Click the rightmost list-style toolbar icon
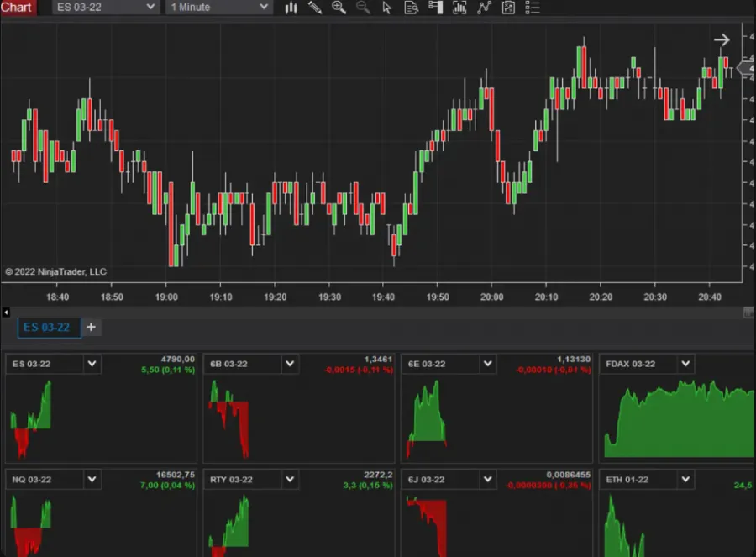The width and height of the screenshot is (756, 557). (x=532, y=8)
